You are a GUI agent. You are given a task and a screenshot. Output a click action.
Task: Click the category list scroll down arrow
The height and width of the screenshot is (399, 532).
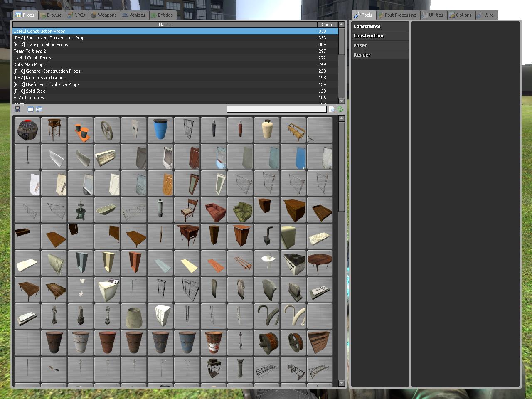click(342, 101)
